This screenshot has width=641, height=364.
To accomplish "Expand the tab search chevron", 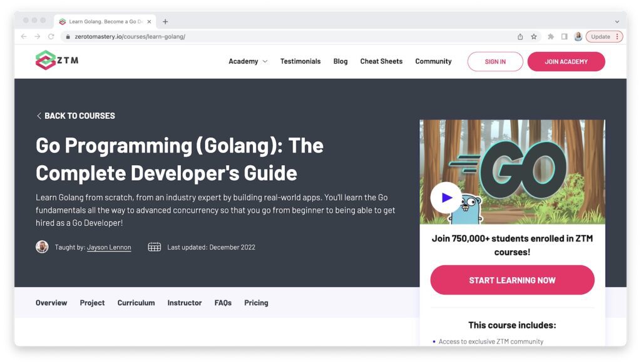I will point(617,22).
